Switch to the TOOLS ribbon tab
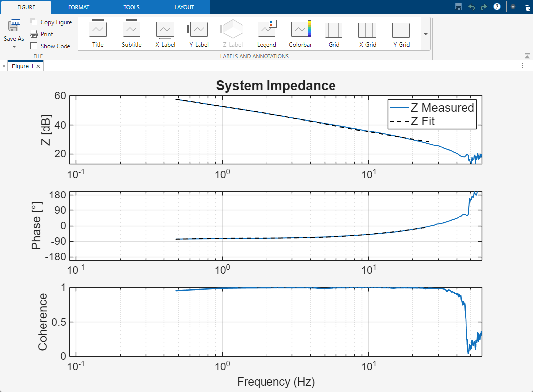The height and width of the screenshot is (392, 533). point(132,7)
